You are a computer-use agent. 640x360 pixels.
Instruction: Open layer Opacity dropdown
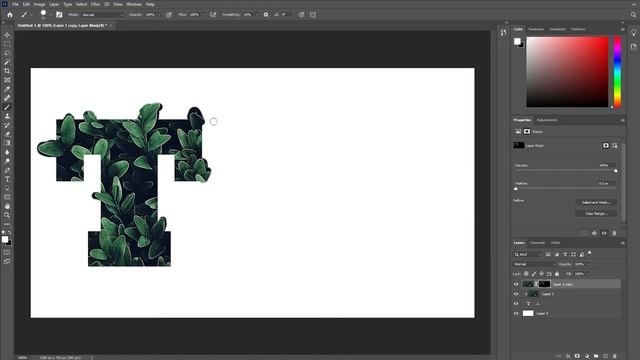click(x=588, y=264)
